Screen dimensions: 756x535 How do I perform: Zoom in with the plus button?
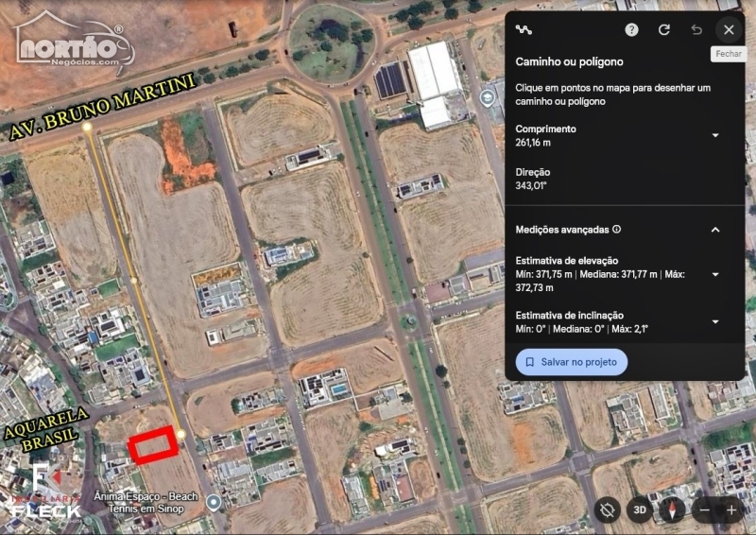pos(730,509)
